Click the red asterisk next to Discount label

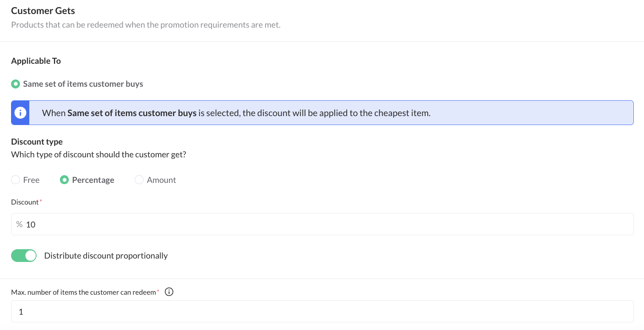coord(41,201)
